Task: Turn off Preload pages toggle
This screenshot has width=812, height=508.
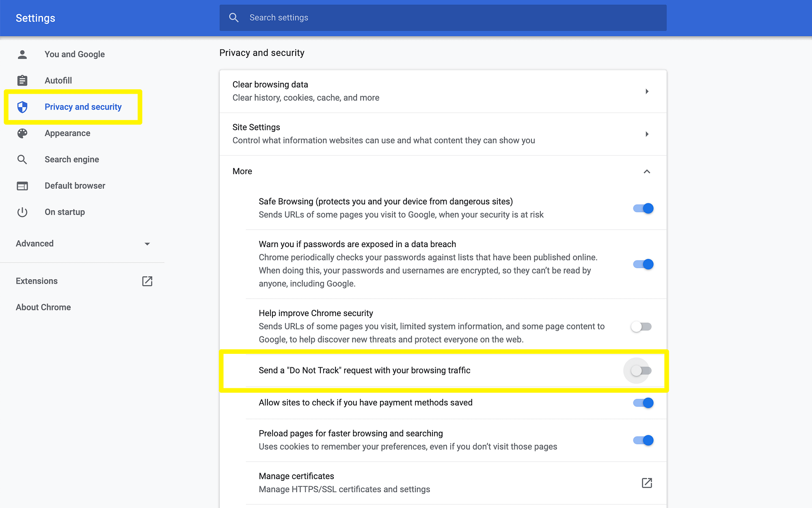Action: tap(643, 440)
